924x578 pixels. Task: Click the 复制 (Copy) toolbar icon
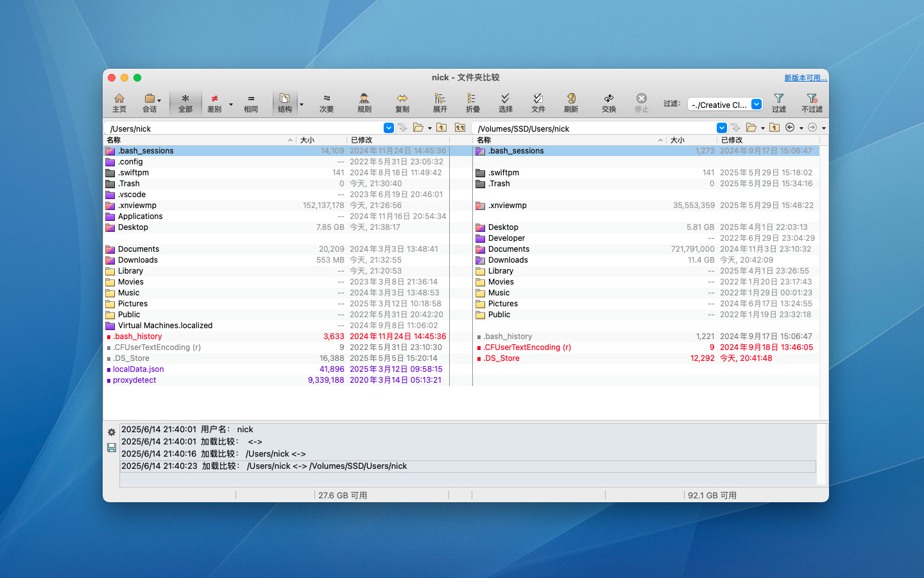[x=402, y=103]
